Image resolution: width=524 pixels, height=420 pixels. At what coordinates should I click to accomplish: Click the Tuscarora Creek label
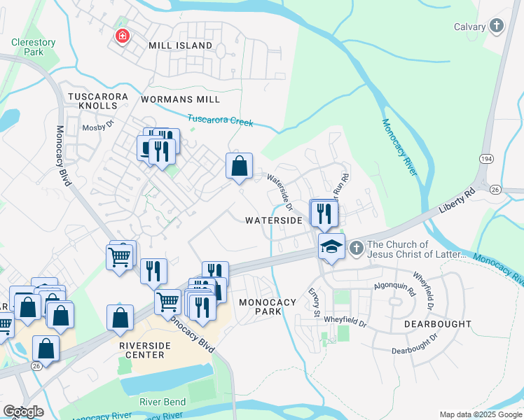point(220,120)
